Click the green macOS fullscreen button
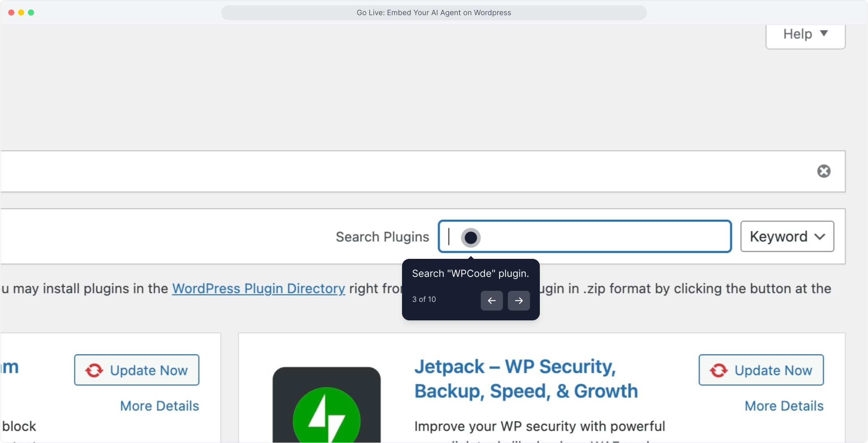Viewport: 868px width, 443px height. pos(31,13)
